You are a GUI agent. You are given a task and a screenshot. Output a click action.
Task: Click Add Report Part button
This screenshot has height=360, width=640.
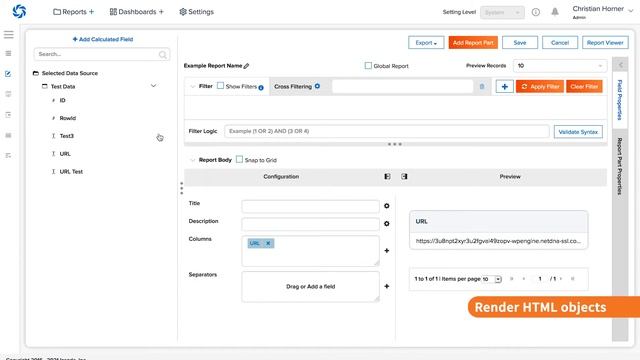[473, 43]
